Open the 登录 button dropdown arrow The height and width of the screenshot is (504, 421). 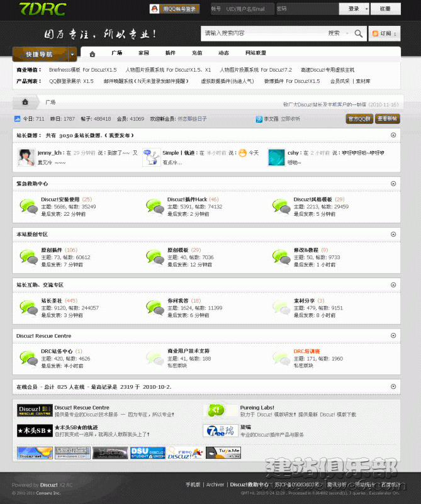[x=366, y=9]
